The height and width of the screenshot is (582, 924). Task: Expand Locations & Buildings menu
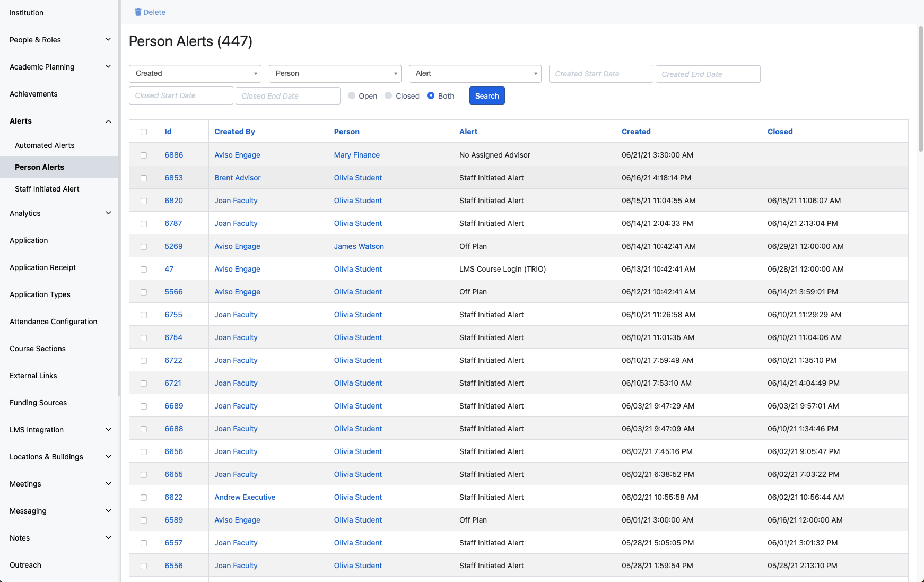point(108,457)
